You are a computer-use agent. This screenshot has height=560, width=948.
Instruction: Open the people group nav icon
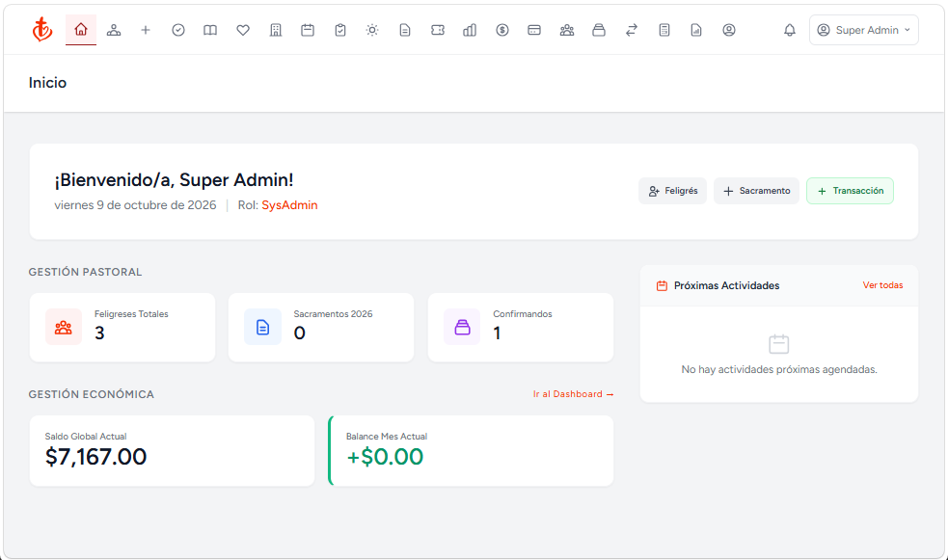(x=567, y=30)
